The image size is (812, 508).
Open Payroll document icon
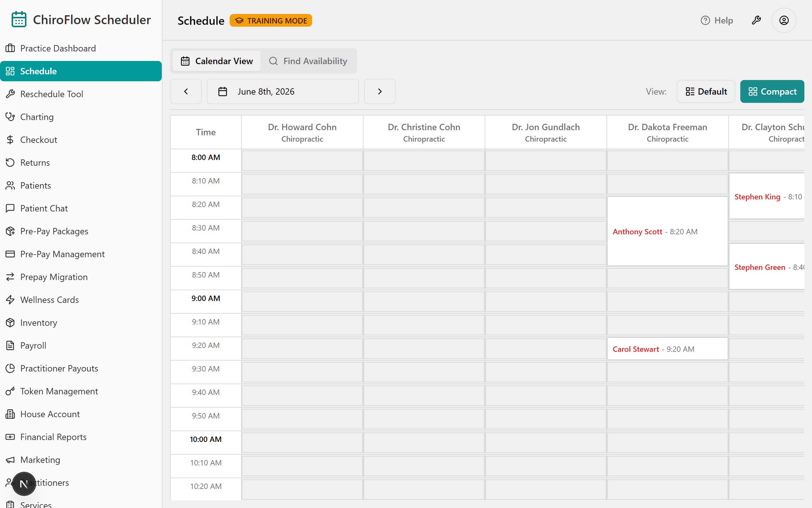(10, 345)
